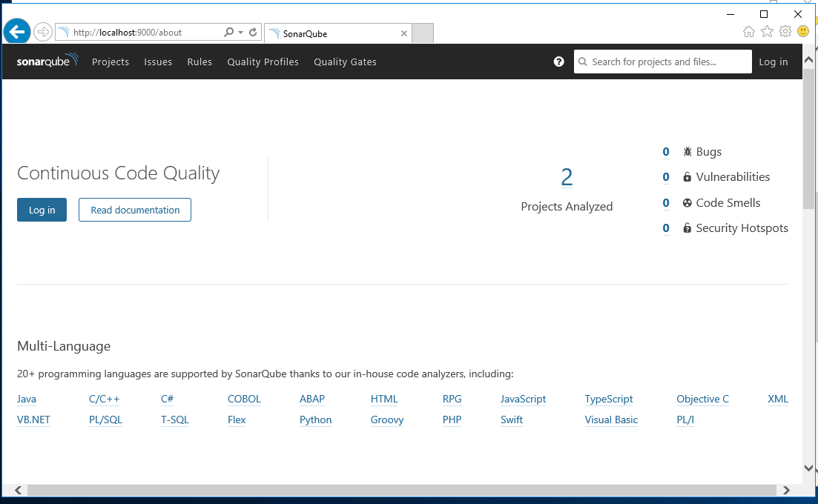Select Projects in the navigation bar

111,62
